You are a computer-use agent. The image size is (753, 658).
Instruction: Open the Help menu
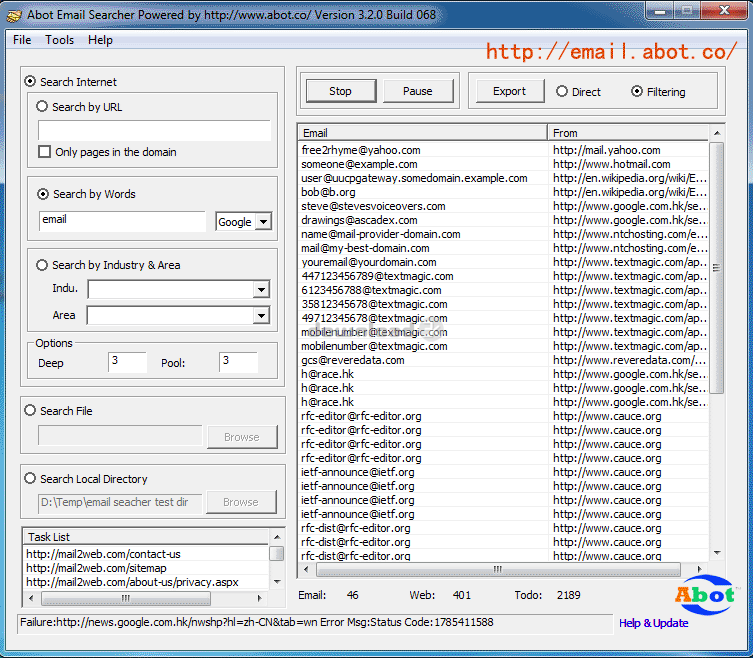pyautogui.click(x=100, y=40)
